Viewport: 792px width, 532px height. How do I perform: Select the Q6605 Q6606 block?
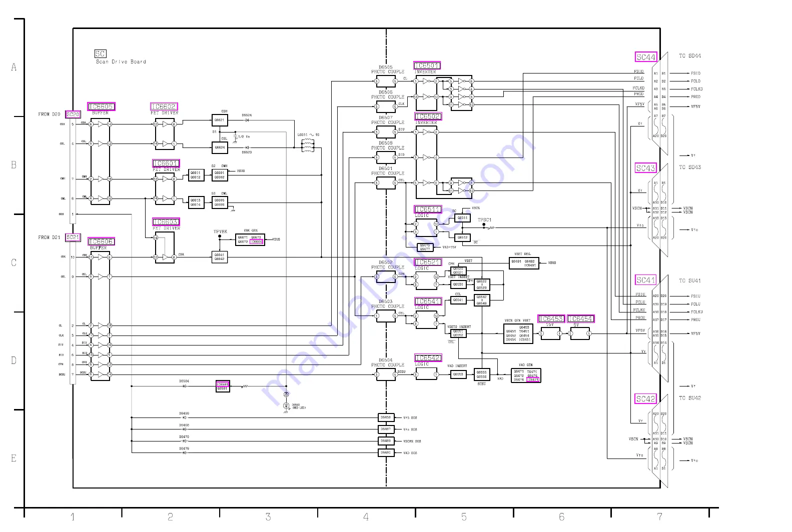pyautogui.click(x=220, y=202)
